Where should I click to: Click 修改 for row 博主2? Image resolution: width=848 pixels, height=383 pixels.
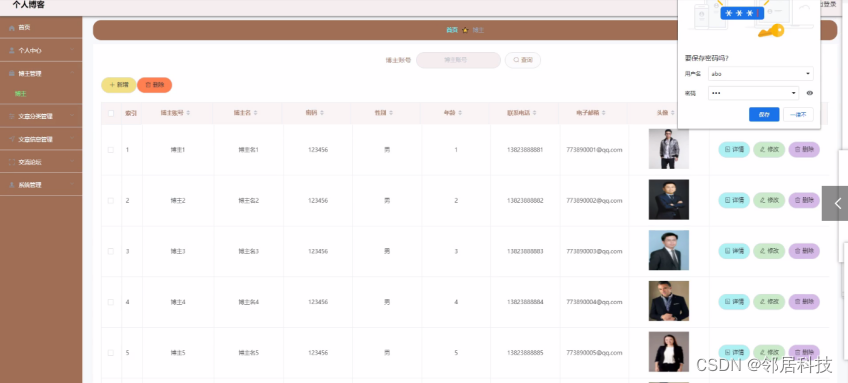(768, 200)
